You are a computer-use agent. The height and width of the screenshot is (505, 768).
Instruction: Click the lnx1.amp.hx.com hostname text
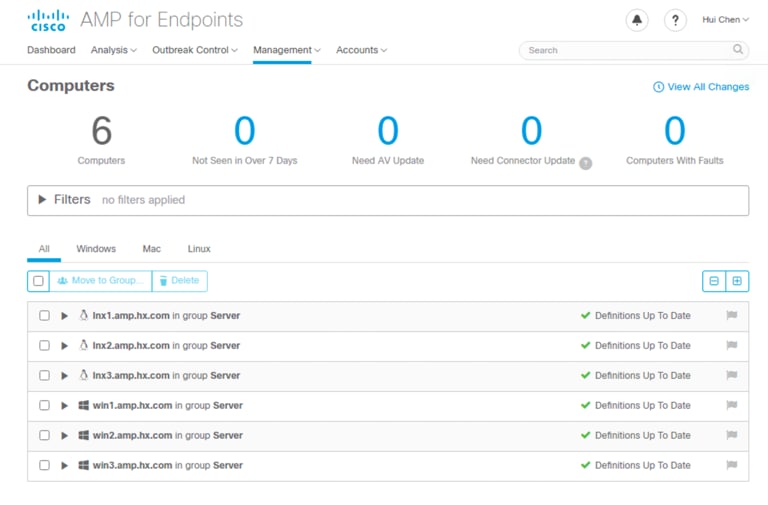[x=131, y=315]
